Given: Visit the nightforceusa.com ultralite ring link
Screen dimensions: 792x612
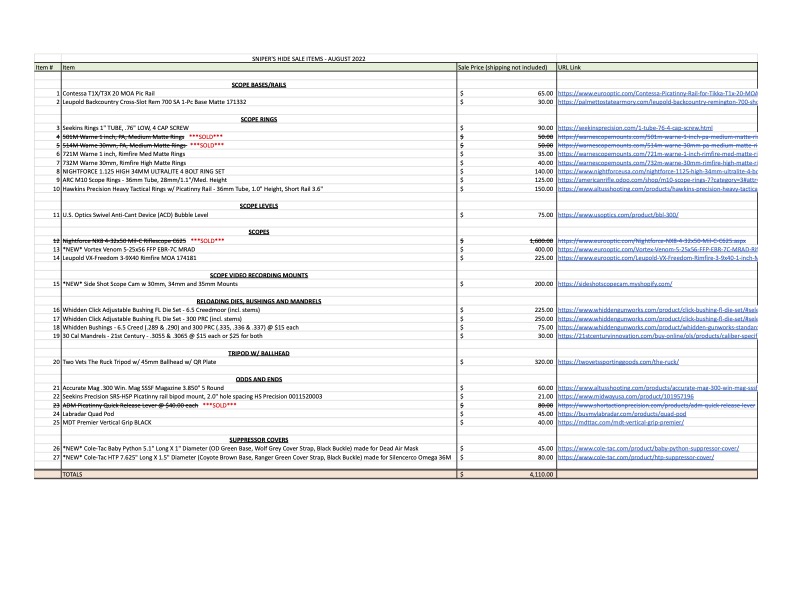Looking at the screenshot, I should (x=657, y=172).
